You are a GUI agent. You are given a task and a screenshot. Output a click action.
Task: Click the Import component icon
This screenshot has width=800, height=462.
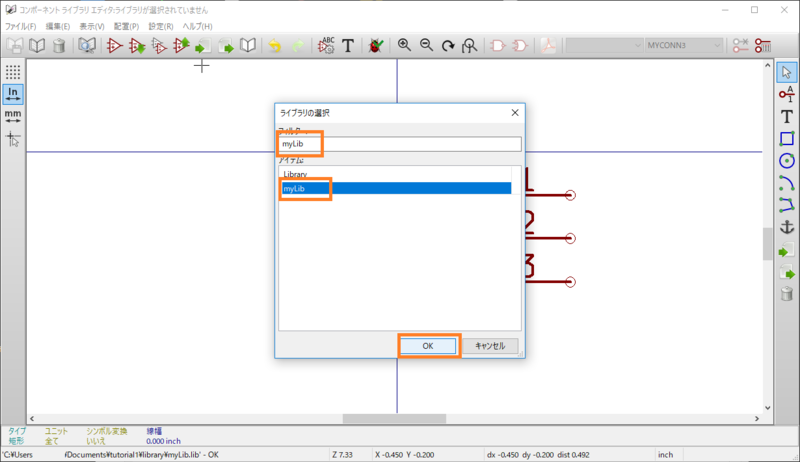203,45
